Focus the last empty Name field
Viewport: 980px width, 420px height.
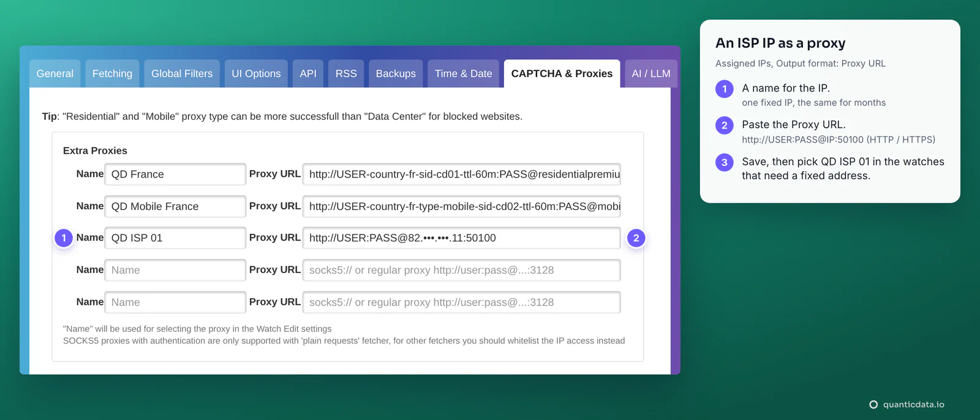point(175,302)
